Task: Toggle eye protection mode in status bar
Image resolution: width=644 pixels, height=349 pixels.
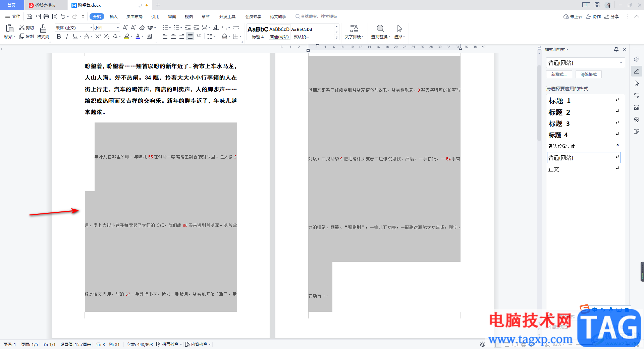Action: tap(482, 344)
